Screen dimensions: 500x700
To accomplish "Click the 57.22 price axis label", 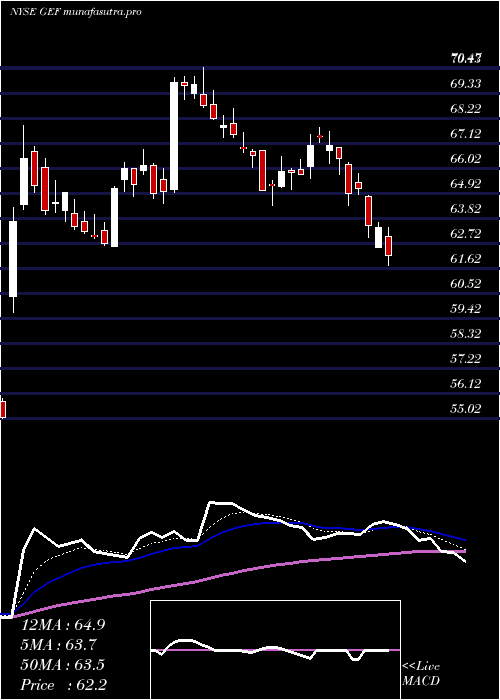I will (x=466, y=358).
